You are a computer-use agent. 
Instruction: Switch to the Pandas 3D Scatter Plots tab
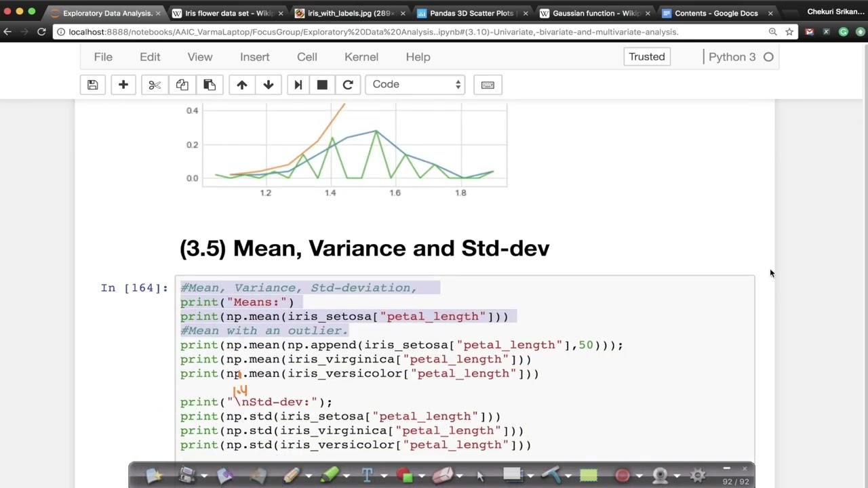pyautogui.click(x=471, y=13)
